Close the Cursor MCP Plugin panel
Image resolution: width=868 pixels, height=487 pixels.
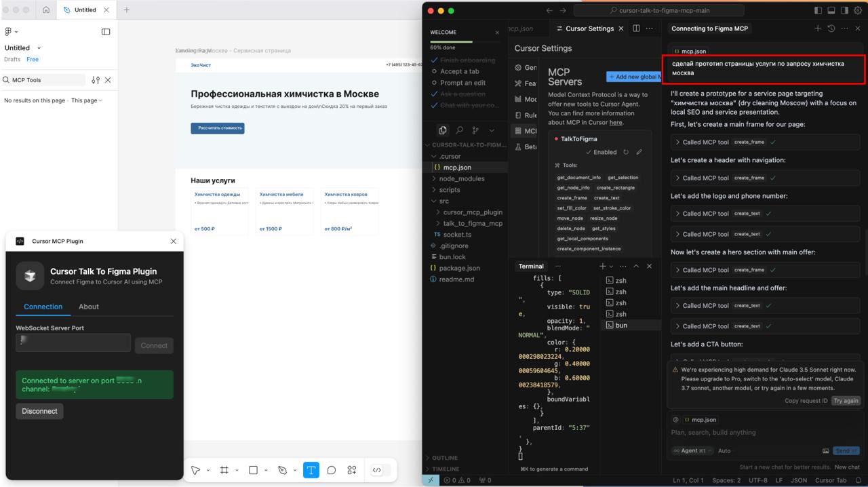click(173, 241)
